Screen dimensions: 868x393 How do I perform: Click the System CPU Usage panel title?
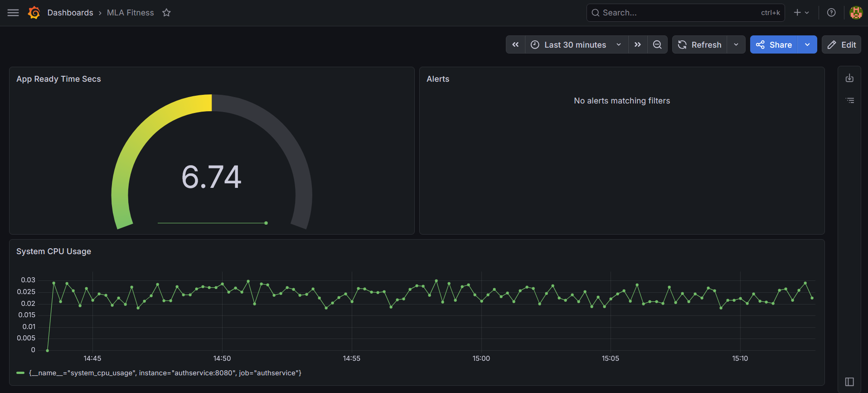coord(53,251)
